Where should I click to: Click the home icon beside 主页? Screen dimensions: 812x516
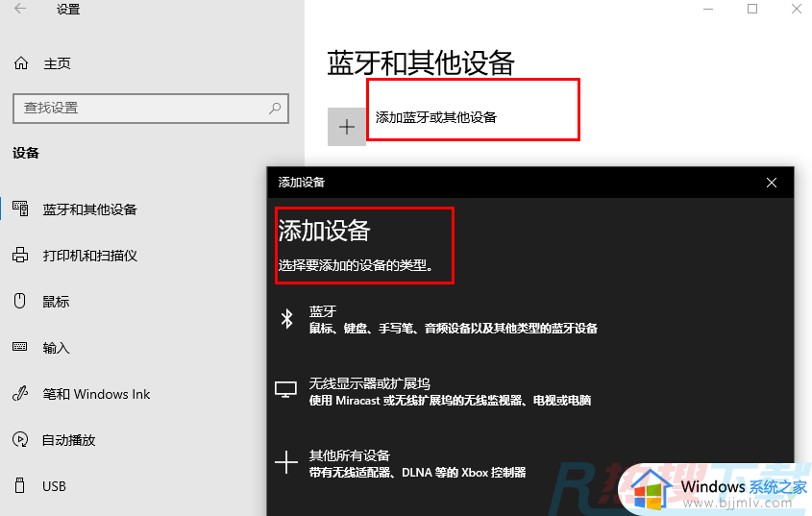[21, 63]
